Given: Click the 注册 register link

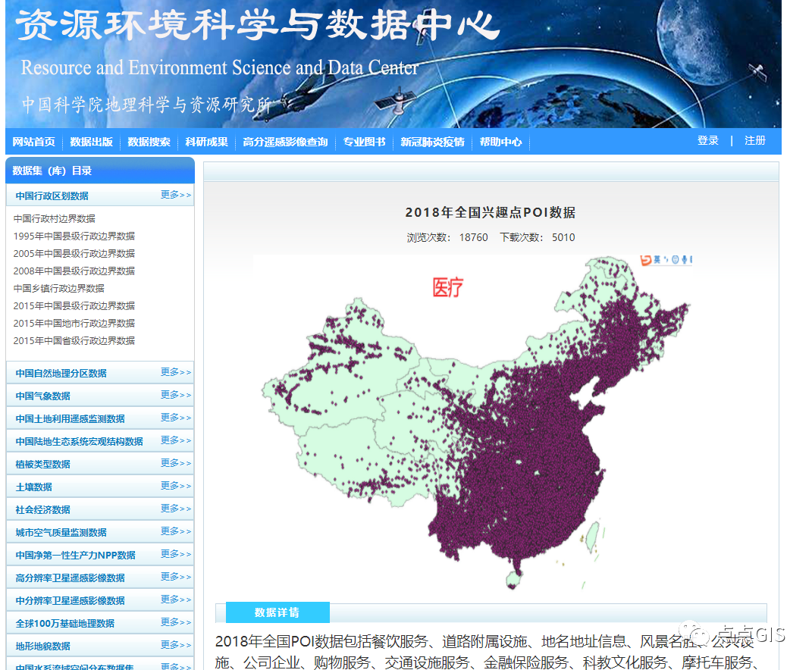Looking at the screenshot, I should tap(755, 141).
